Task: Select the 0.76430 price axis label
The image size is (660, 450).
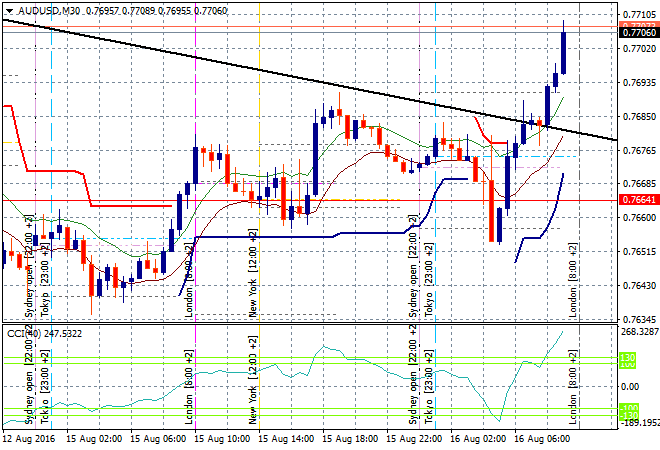Action: point(639,285)
